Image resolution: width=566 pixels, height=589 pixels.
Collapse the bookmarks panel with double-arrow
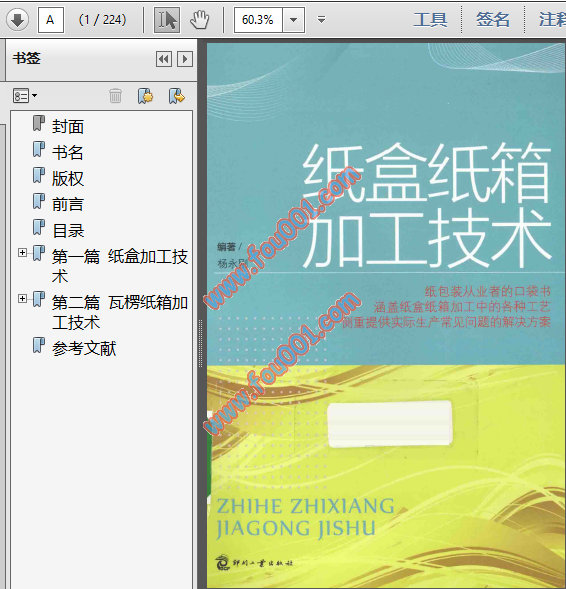(164, 59)
